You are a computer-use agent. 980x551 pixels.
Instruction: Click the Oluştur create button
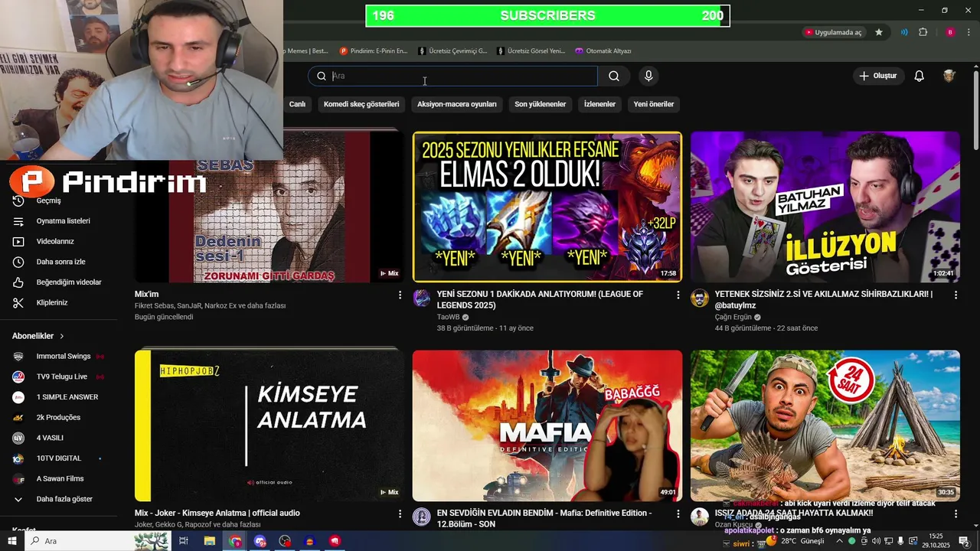coord(878,76)
